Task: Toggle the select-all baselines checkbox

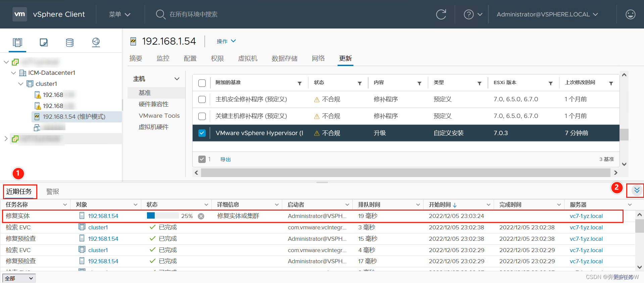Action: (x=202, y=83)
